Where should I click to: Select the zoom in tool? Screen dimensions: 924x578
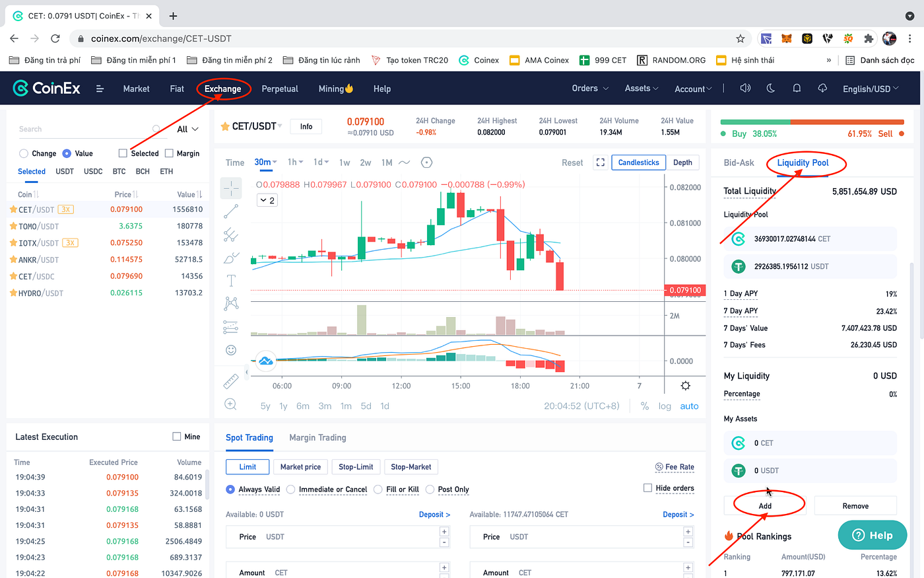pos(231,404)
